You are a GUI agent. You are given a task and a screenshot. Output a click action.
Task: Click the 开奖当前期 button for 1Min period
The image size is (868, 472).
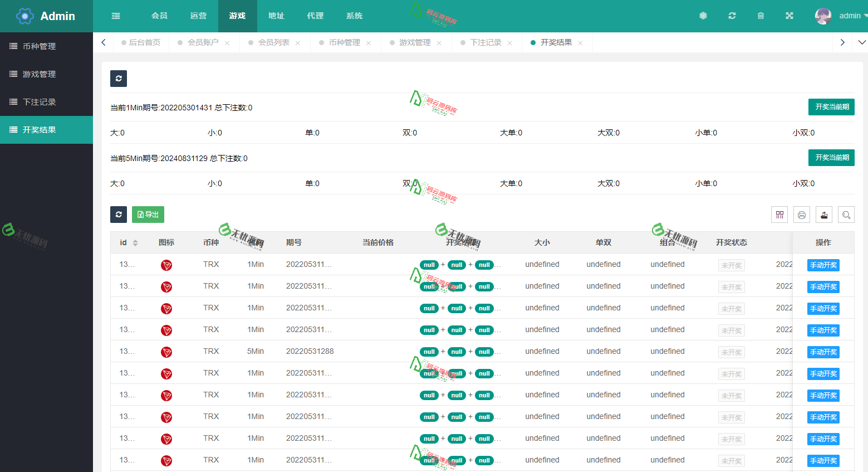tap(831, 107)
